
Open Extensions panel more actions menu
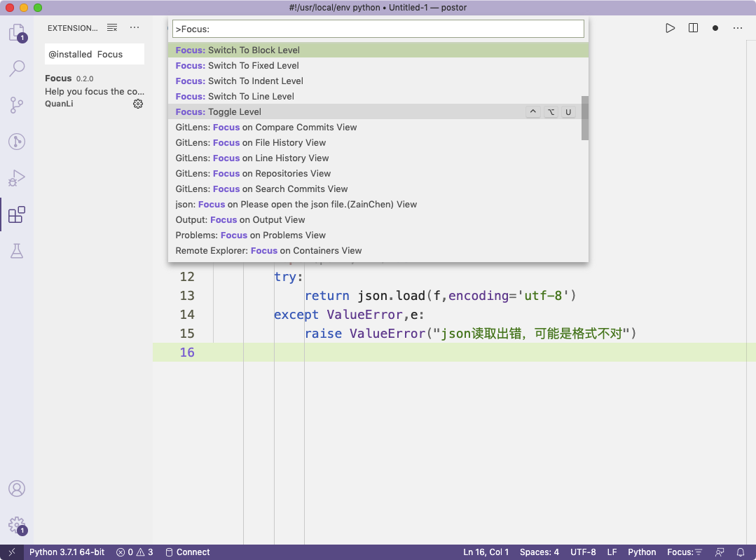click(x=135, y=28)
